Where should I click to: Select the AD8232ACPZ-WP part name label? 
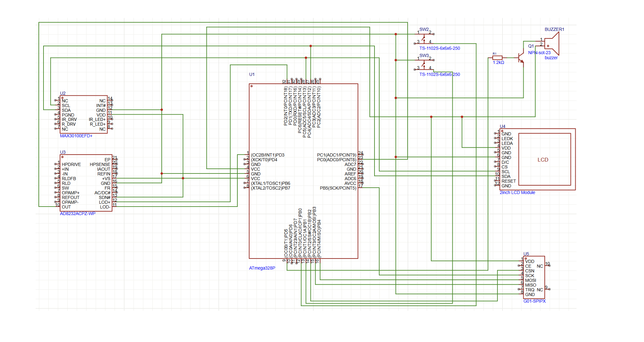coord(78,214)
